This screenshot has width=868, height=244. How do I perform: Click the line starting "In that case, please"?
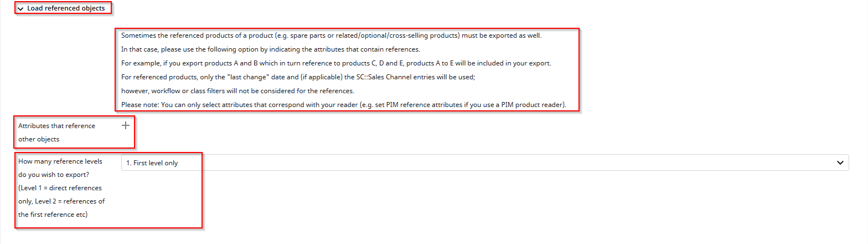tap(270, 49)
